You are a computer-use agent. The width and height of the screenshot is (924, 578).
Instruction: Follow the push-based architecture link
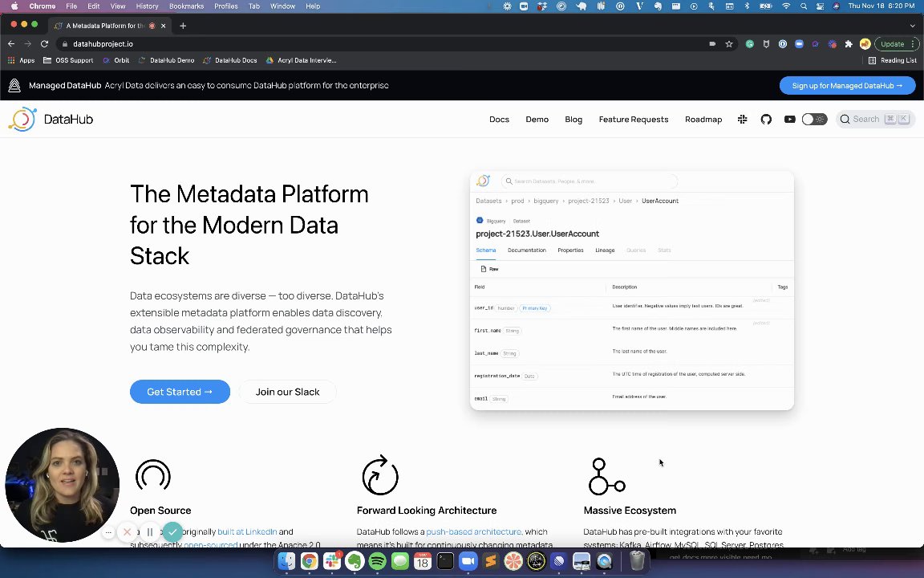[473, 531]
